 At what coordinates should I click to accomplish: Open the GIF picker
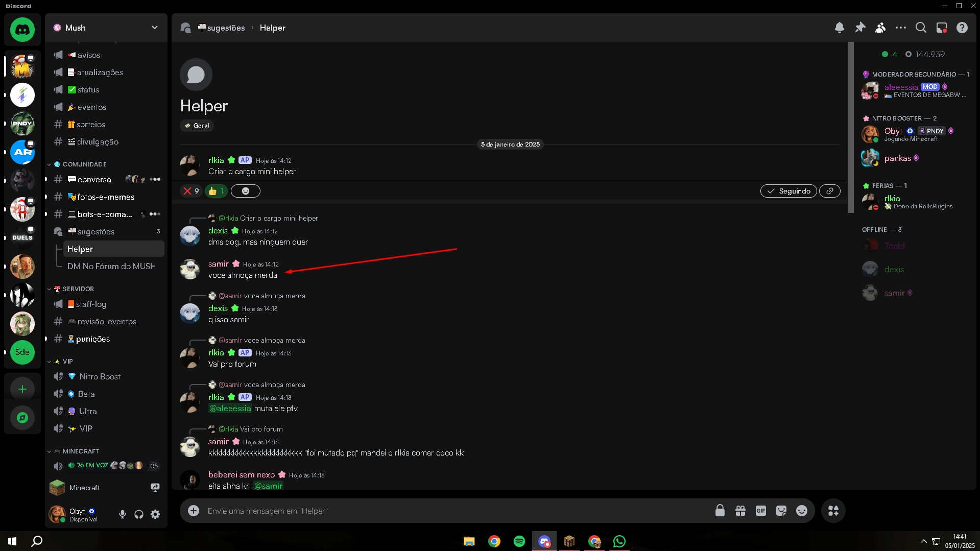[761, 511]
